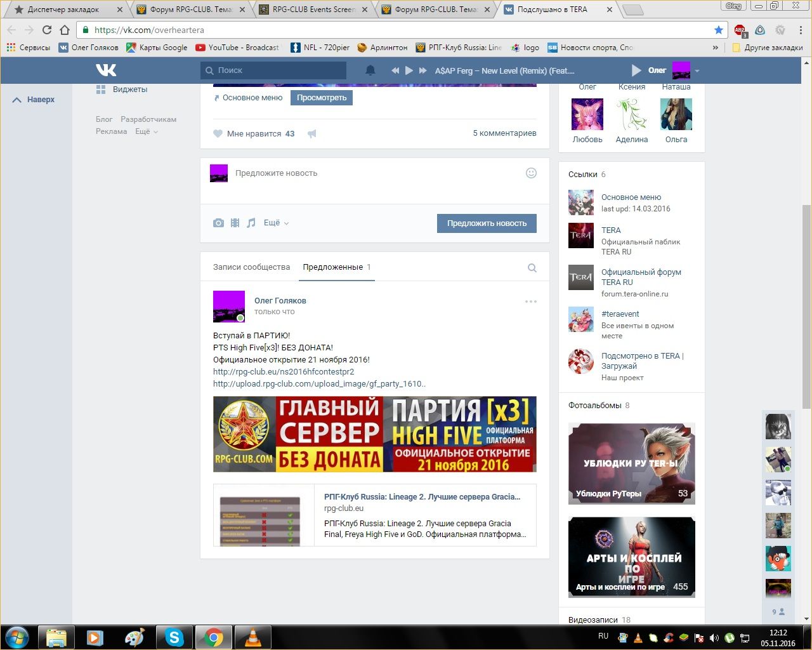Switch to RPG-CLUB Events Screen tab
This screenshot has height=650, width=812.
coord(313,10)
